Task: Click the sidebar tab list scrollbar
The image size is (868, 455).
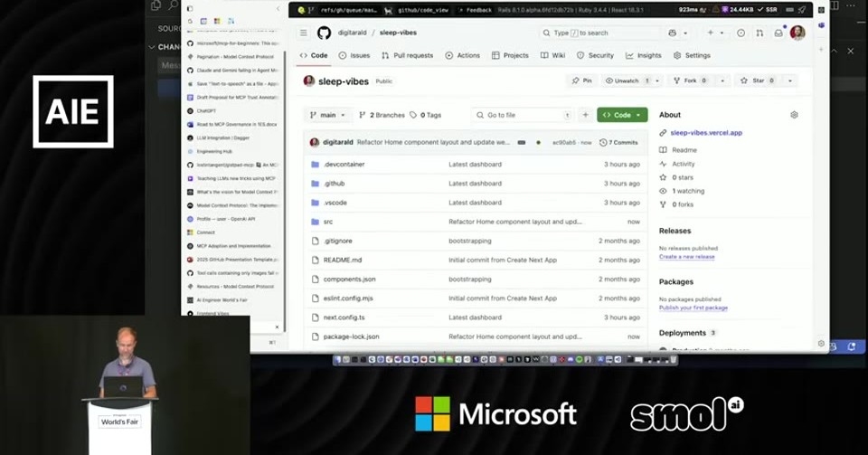Action: tap(285, 191)
